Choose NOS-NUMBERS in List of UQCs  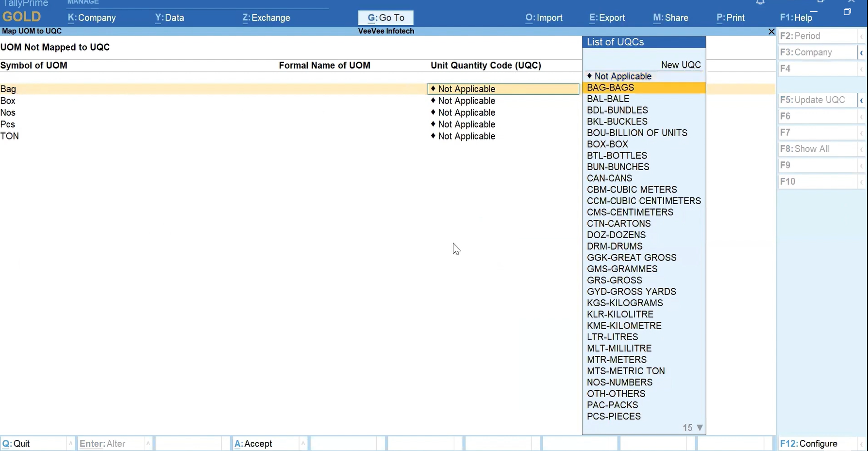point(619,382)
